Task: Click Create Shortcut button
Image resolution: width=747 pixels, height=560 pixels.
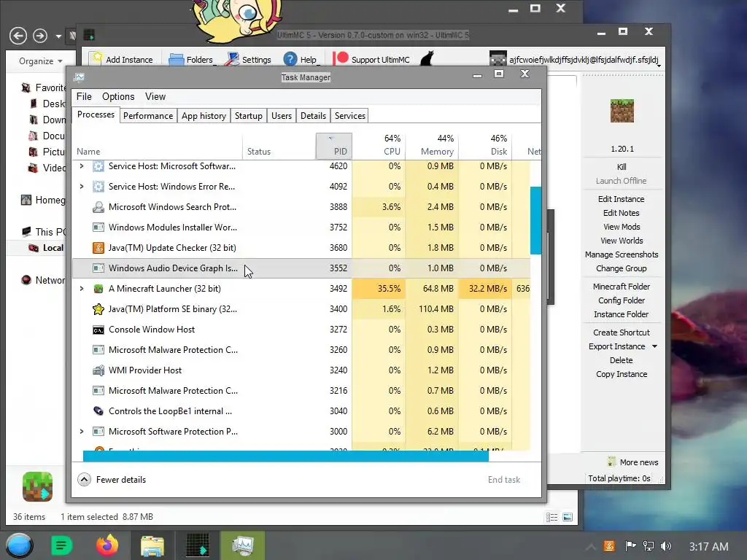Action: 622,332
